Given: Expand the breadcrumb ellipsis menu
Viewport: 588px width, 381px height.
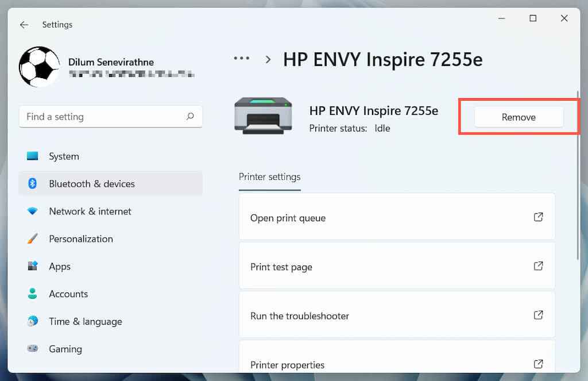Looking at the screenshot, I should [242, 58].
